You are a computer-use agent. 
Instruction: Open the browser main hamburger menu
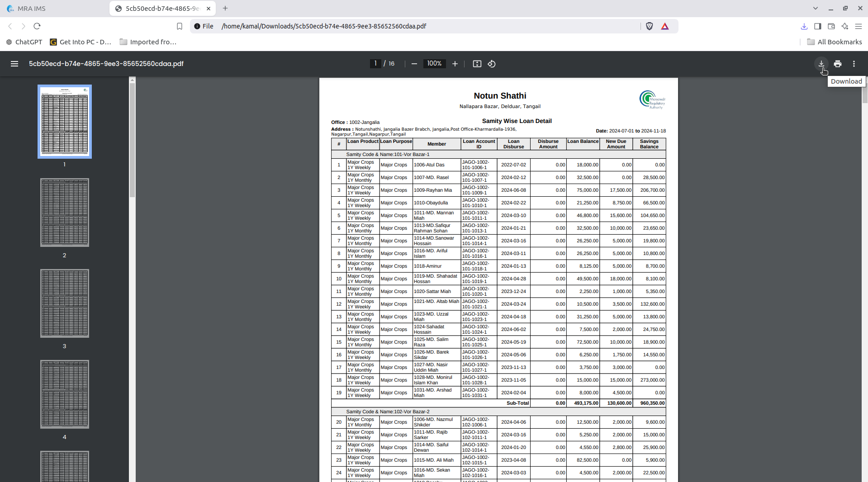click(x=858, y=26)
